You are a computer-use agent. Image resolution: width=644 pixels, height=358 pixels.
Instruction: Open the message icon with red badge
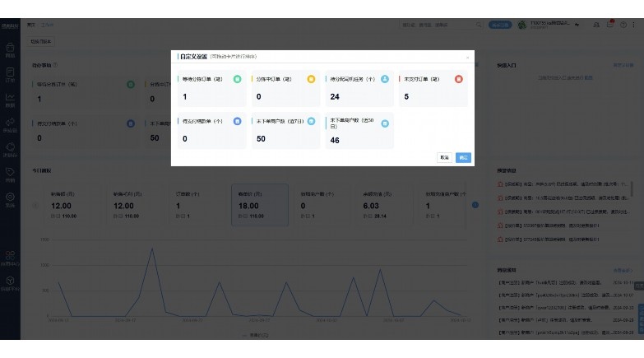610,25
